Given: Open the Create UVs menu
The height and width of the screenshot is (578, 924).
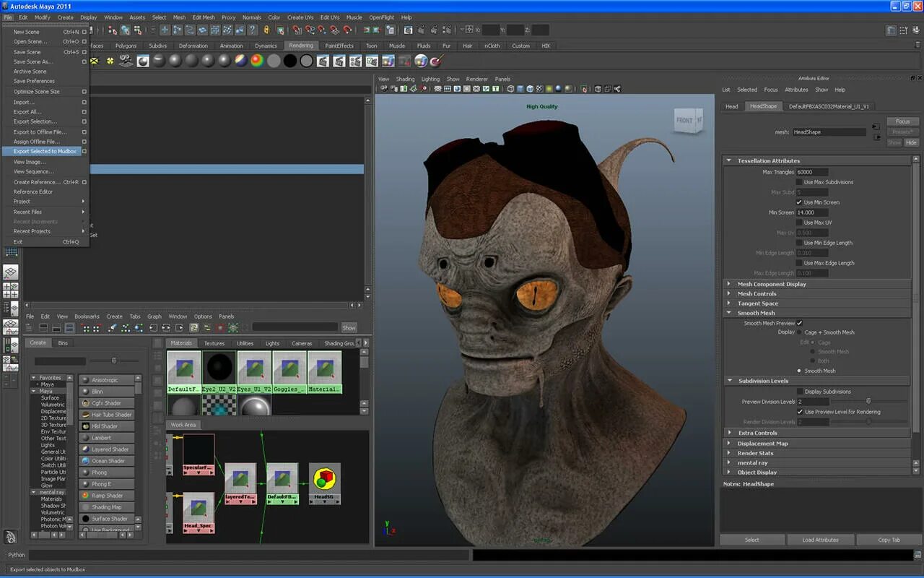Looking at the screenshot, I should point(300,17).
